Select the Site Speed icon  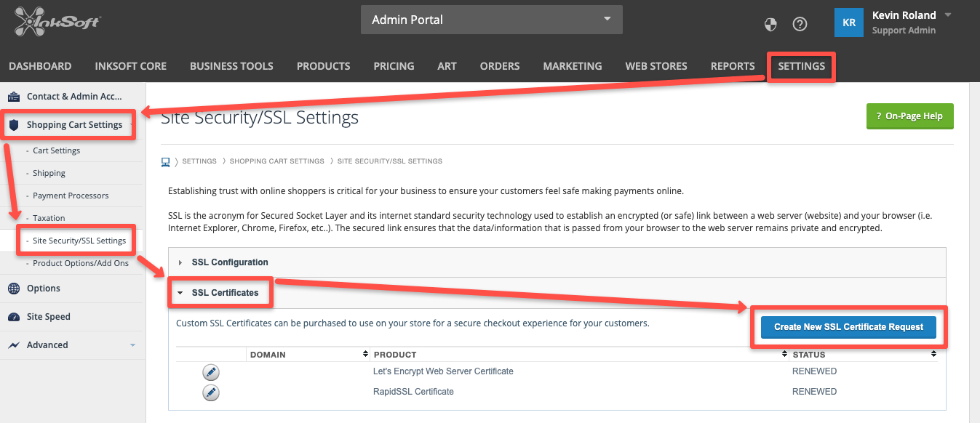[13, 316]
